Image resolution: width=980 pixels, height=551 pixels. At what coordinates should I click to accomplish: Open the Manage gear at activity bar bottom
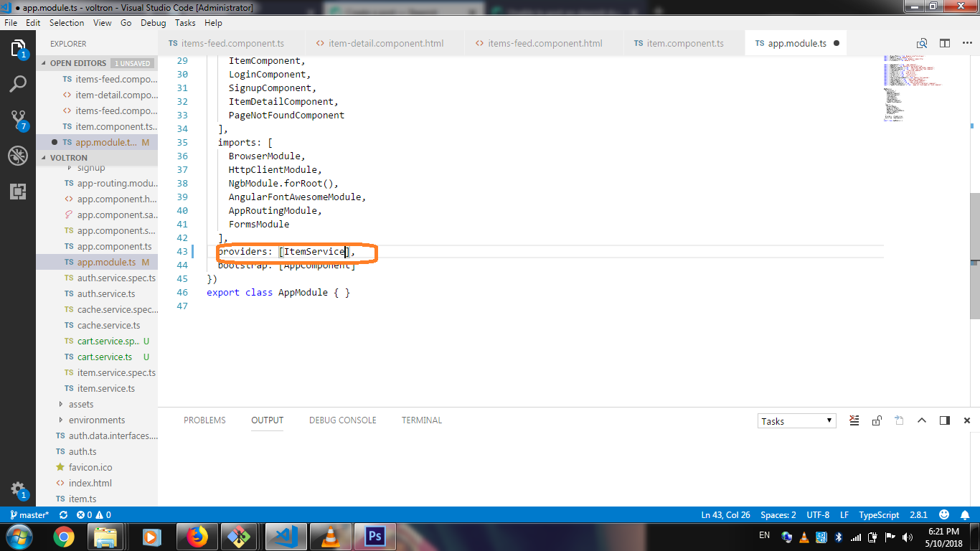coord(18,490)
